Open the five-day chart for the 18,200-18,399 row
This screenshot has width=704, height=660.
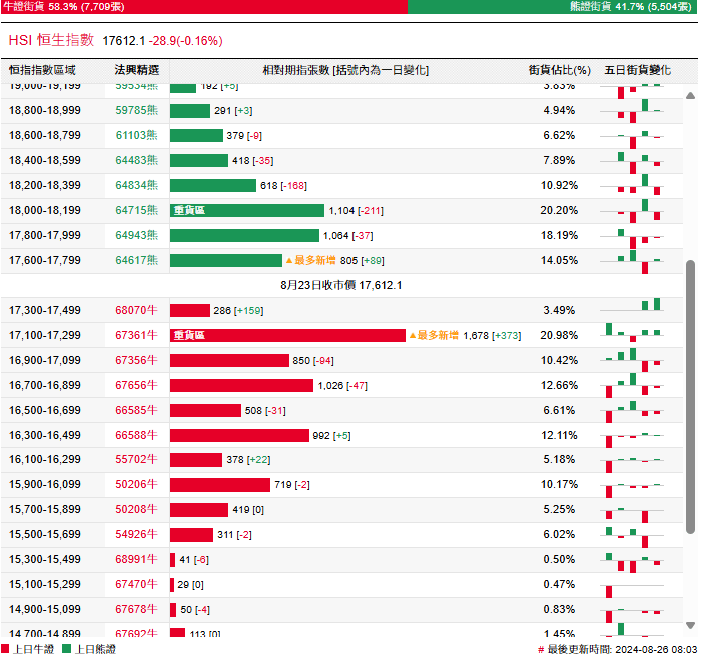(x=633, y=186)
